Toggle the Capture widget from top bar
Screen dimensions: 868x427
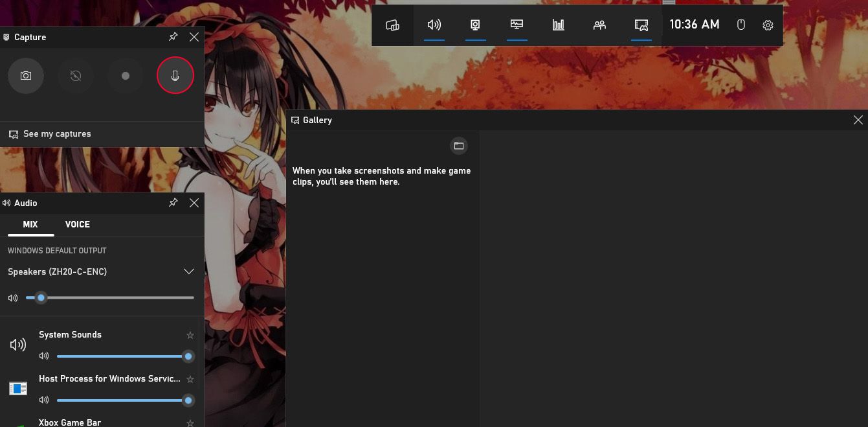[475, 25]
